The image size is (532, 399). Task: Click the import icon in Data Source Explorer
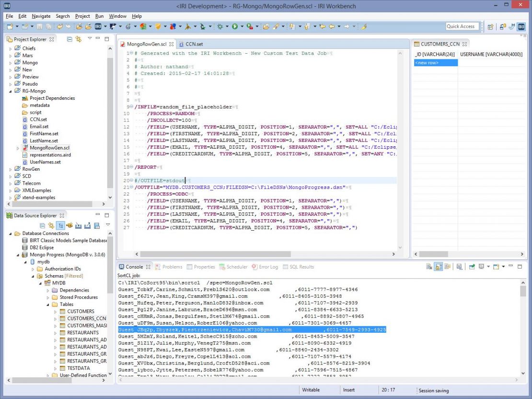pos(79,225)
